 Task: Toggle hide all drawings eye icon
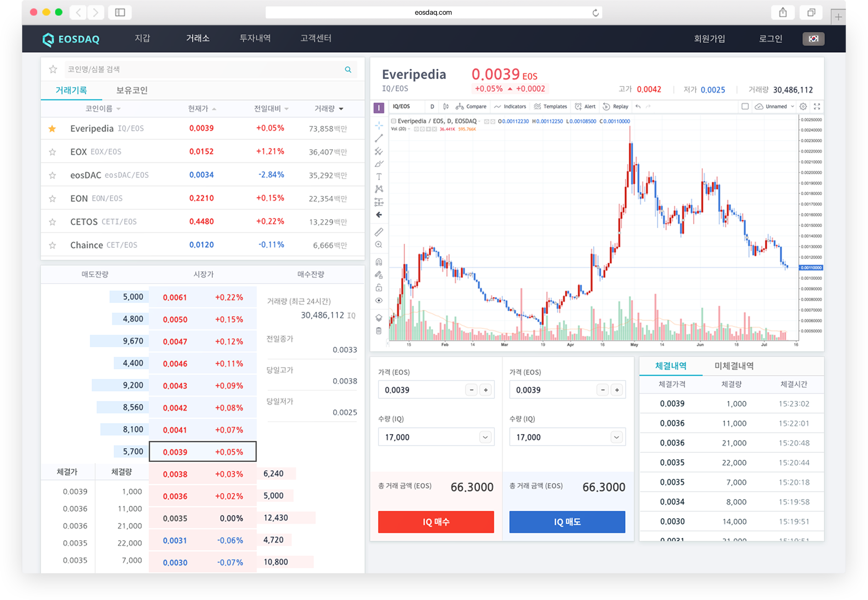[x=379, y=301]
